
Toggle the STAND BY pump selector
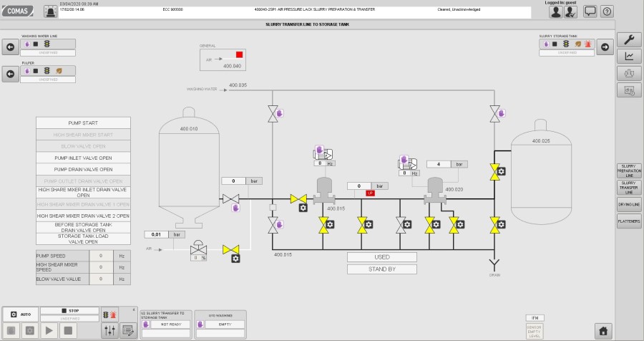pos(381,269)
